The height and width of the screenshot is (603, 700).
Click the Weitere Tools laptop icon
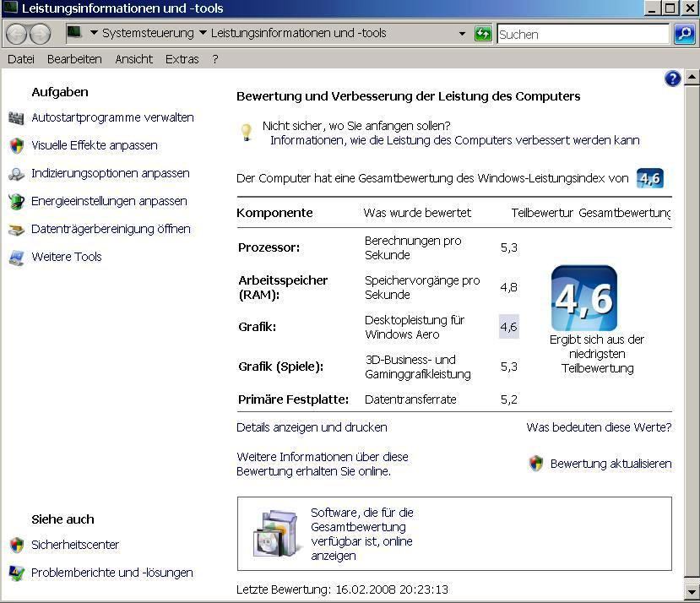pos(17,258)
